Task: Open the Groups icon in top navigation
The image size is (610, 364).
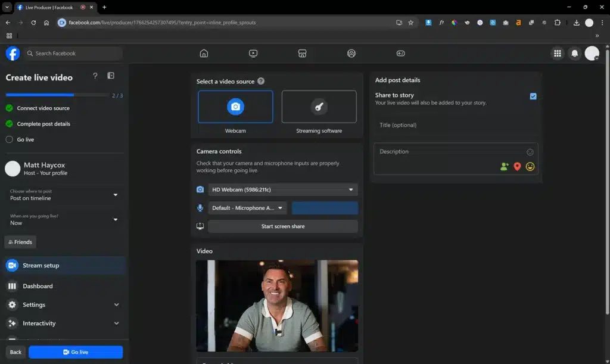Action: coord(351,53)
